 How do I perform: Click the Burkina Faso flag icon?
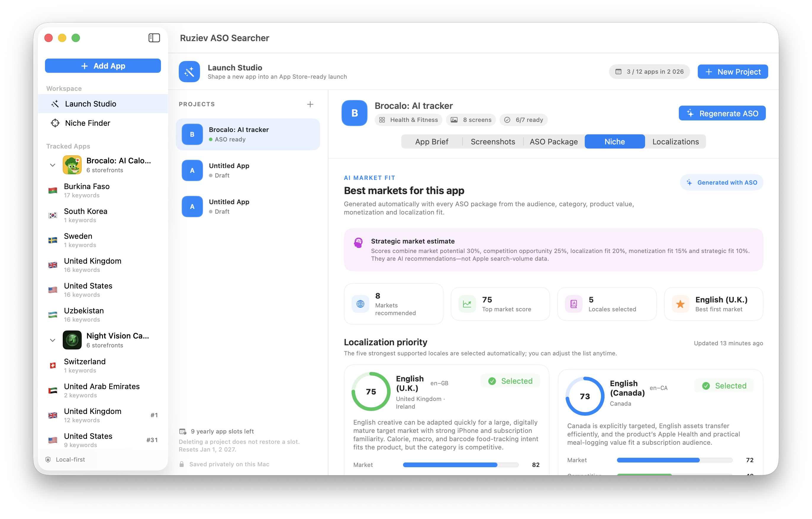53,191
